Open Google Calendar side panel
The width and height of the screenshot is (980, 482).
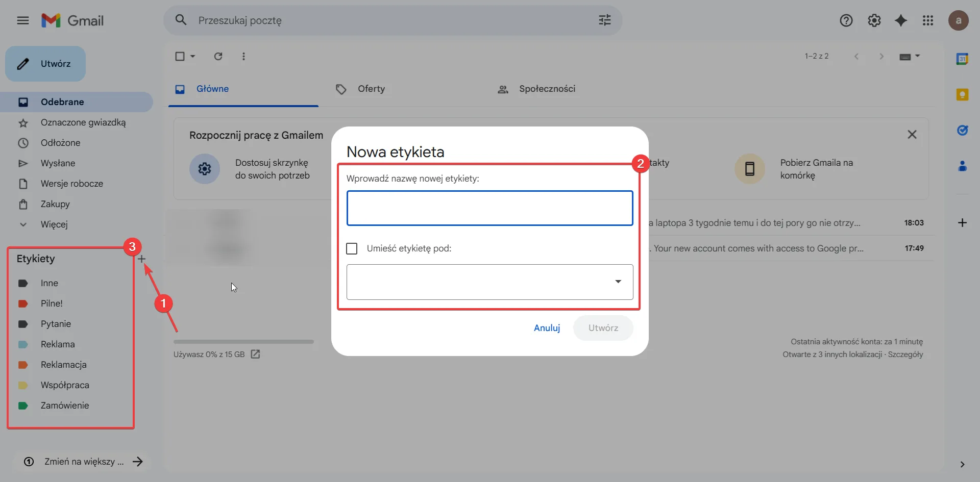[962, 59]
